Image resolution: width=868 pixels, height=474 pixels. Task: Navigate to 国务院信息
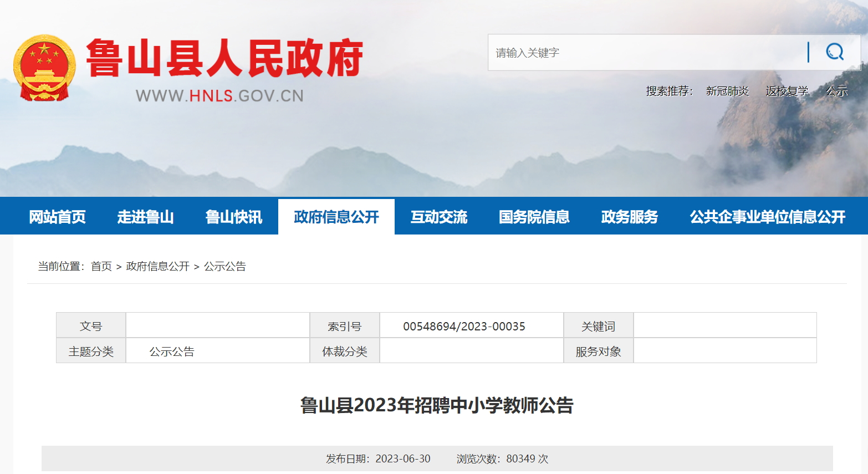point(534,217)
